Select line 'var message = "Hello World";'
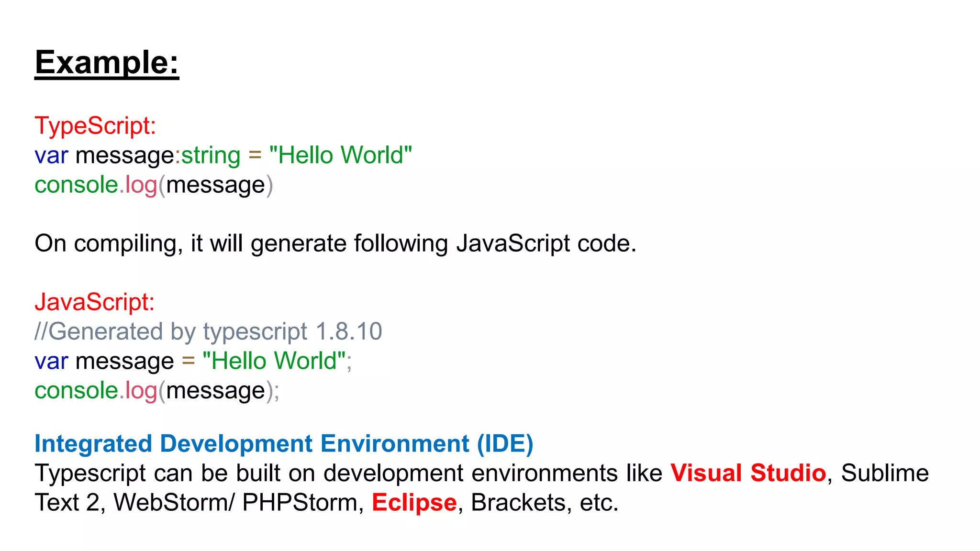The width and height of the screenshot is (980, 551). pyautogui.click(x=193, y=361)
